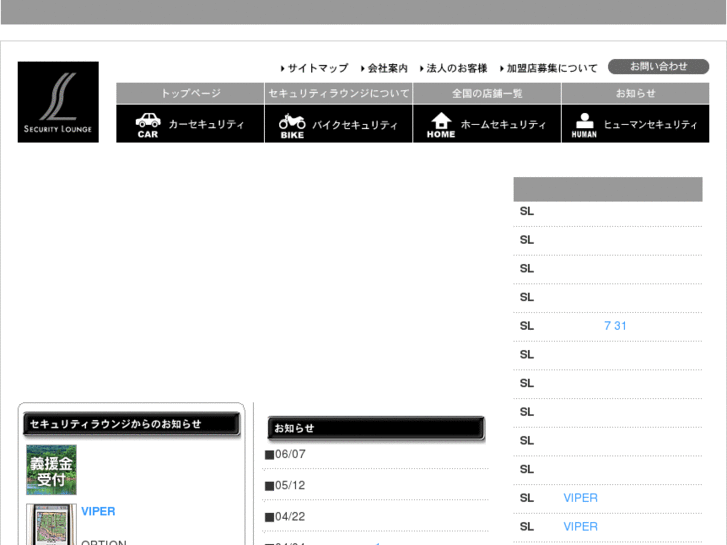Open the セキュリティラウンジについて tab
Image resolution: width=727 pixels, height=545 pixels.
(338, 93)
